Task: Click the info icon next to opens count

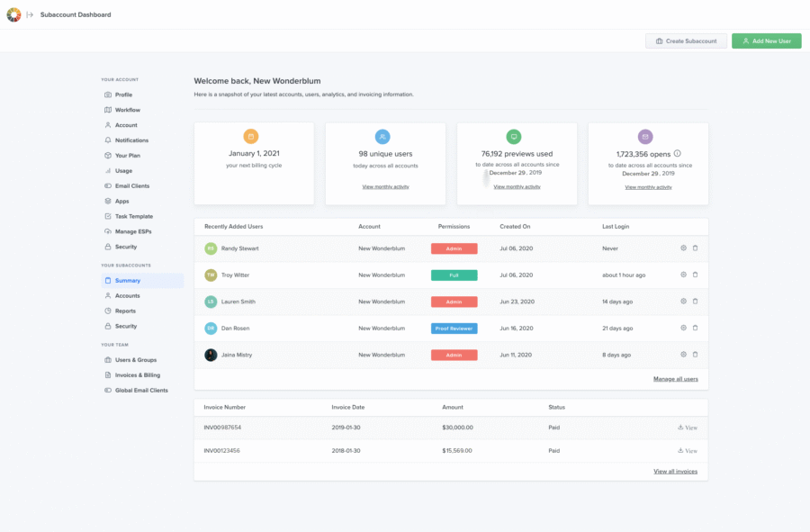Action: pos(677,154)
